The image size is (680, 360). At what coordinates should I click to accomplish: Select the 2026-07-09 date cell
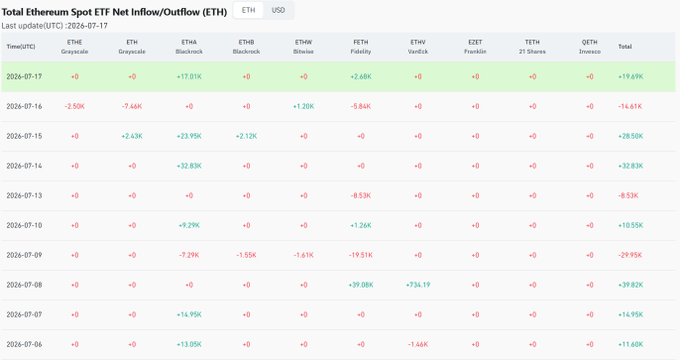[x=24, y=255]
